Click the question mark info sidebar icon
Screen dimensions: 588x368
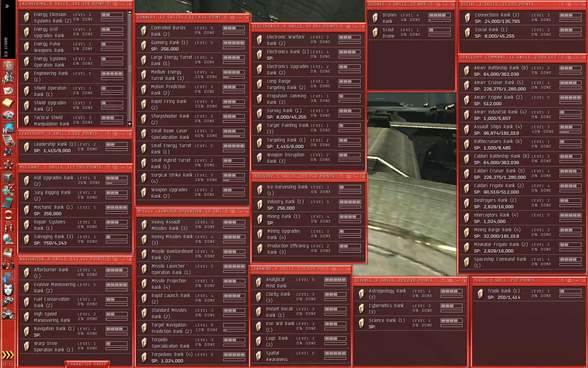(x=8, y=276)
